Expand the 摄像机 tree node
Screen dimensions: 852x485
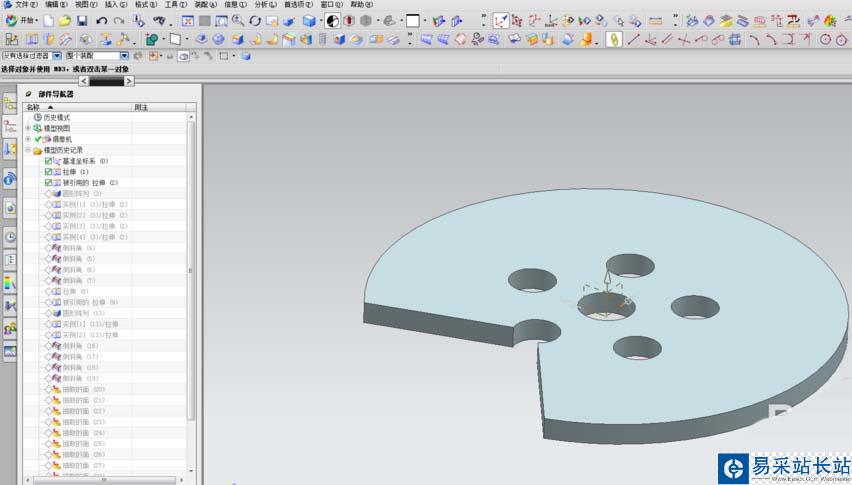tap(28, 139)
